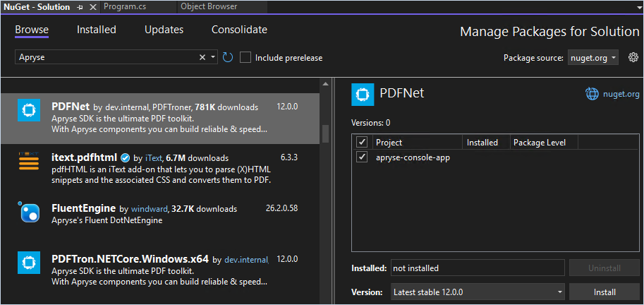Open the Package source dropdown
644x305 pixels.
click(x=593, y=58)
